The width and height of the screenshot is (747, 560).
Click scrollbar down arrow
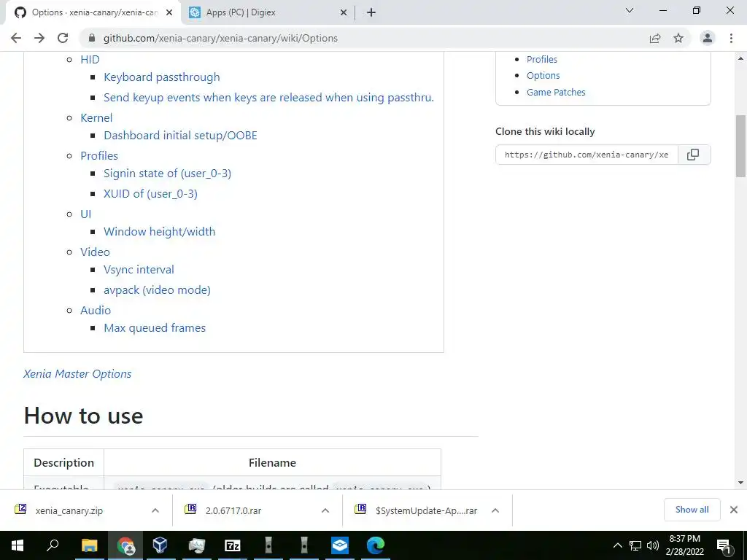pos(741,483)
